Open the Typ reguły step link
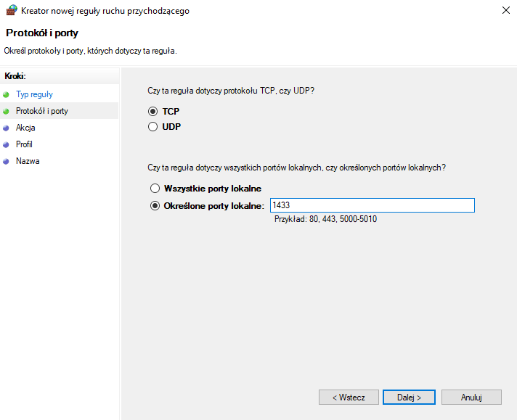Viewport: 517px width, 420px height. pyautogui.click(x=34, y=94)
